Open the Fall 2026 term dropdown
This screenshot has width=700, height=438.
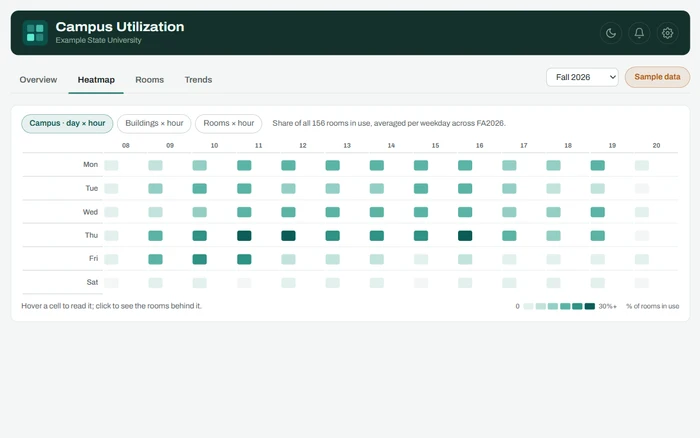(x=582, y=77)
